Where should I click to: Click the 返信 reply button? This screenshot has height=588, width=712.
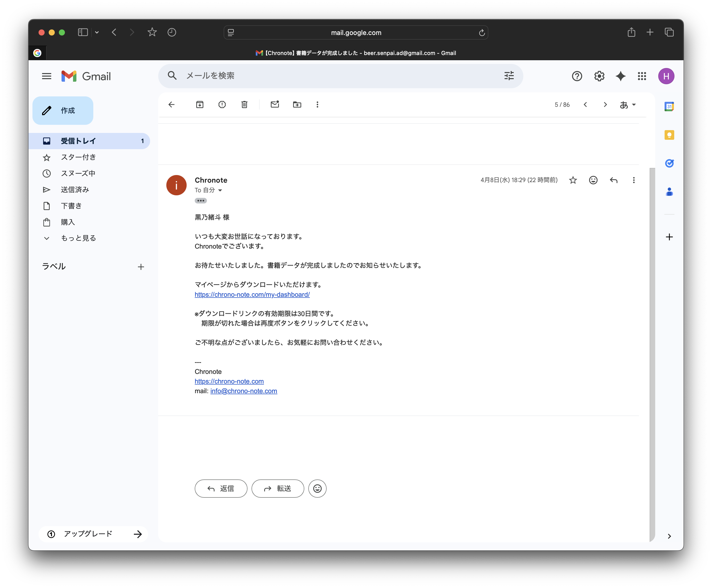pos(221,488)
